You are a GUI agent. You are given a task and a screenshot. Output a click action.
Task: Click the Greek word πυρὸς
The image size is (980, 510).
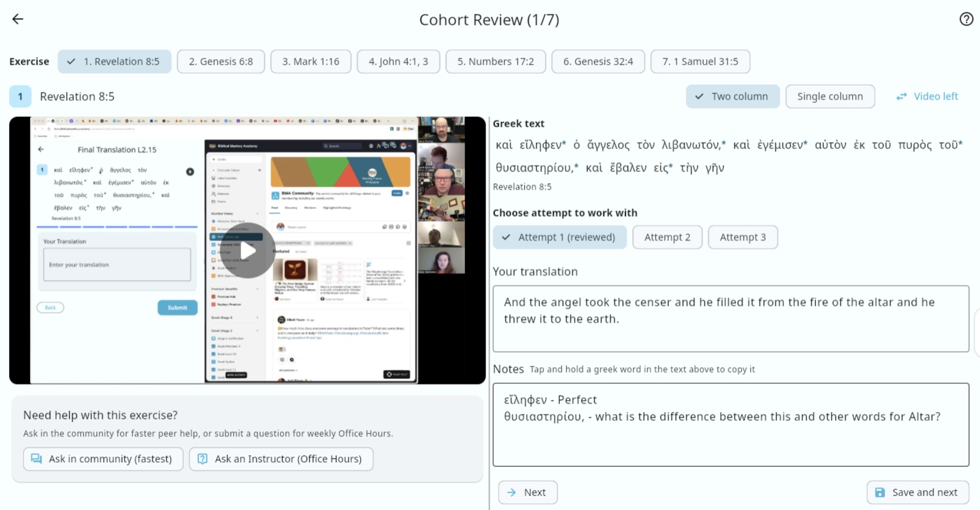click(x=914, y=145)
